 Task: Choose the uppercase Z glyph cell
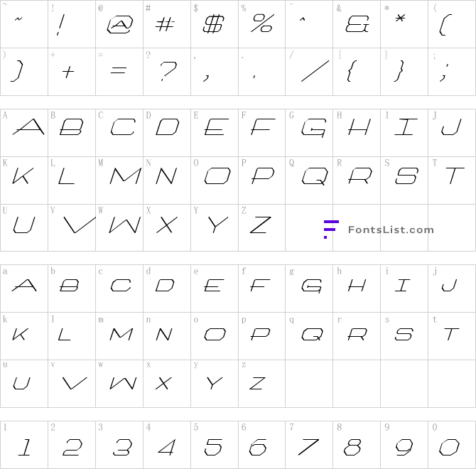point(261,227)
